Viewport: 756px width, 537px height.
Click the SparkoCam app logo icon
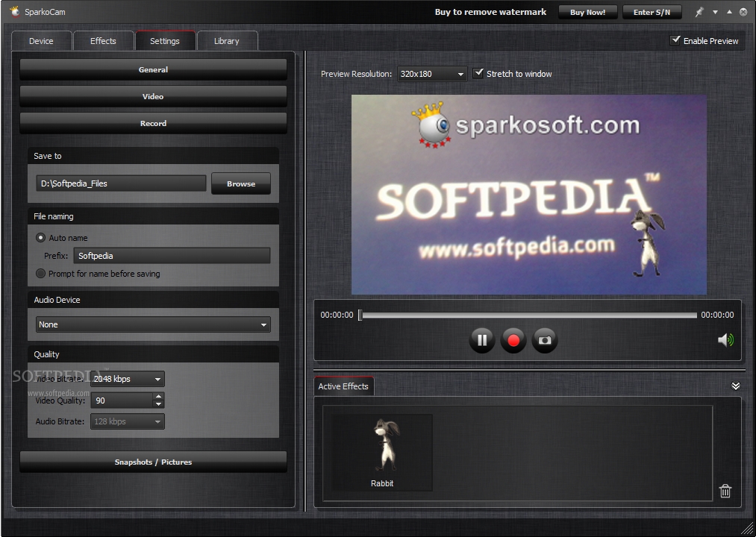[15, 12]
